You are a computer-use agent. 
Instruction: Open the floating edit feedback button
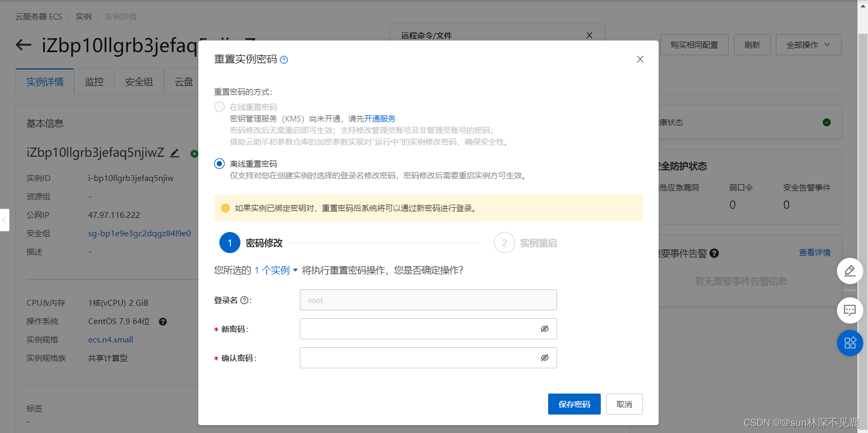pyautogui.click(x=850, y=271)
